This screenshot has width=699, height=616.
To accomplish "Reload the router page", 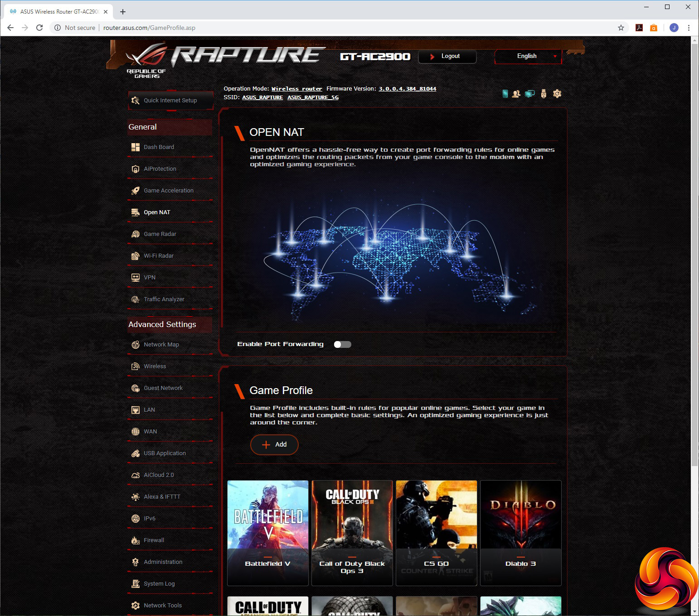I will click(x=39, y=28).
